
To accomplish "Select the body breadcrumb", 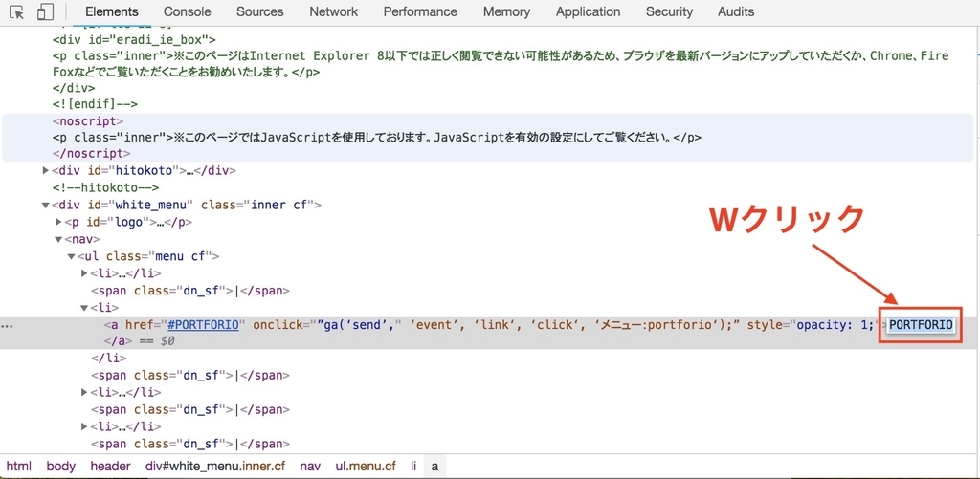I will tap(60, 466).
